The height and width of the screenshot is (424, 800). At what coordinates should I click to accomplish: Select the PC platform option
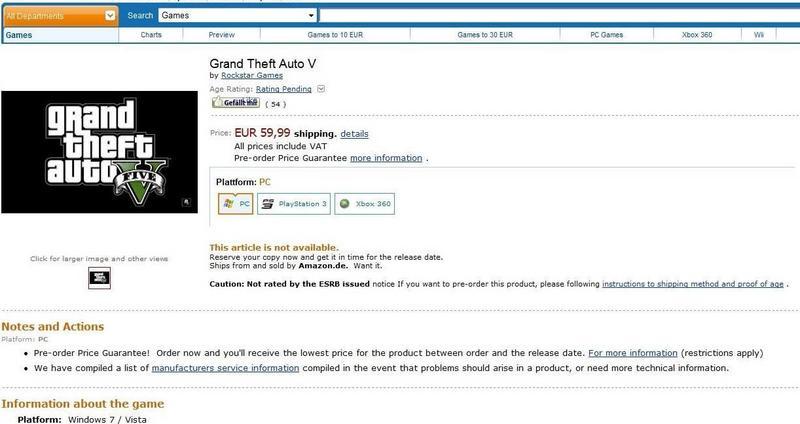point(236,204)
